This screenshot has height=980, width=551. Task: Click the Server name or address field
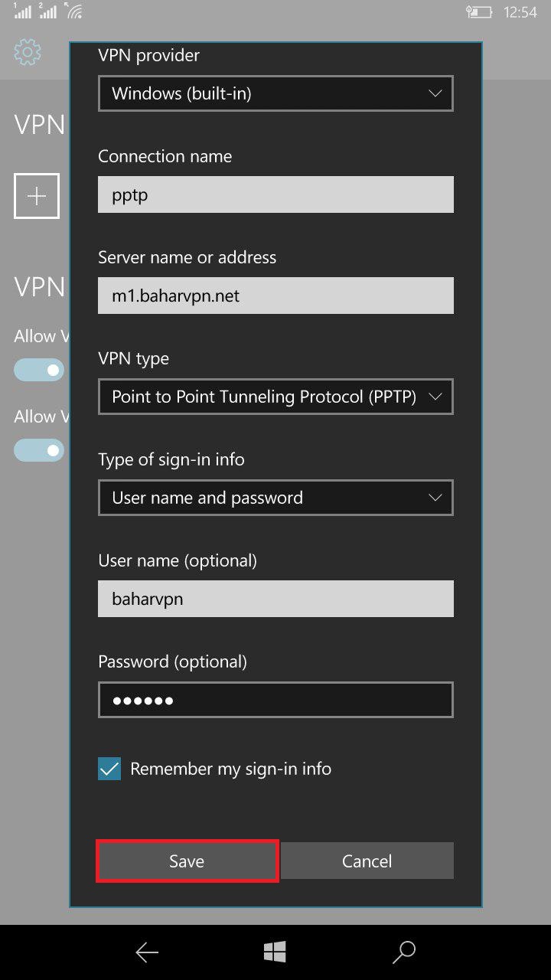[x=275, y=296]
